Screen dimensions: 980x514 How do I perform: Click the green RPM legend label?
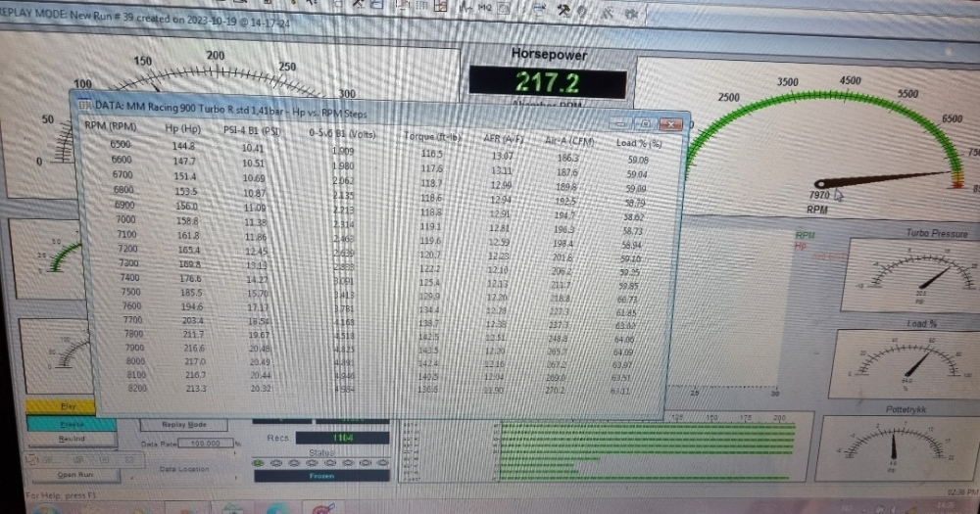805,235
